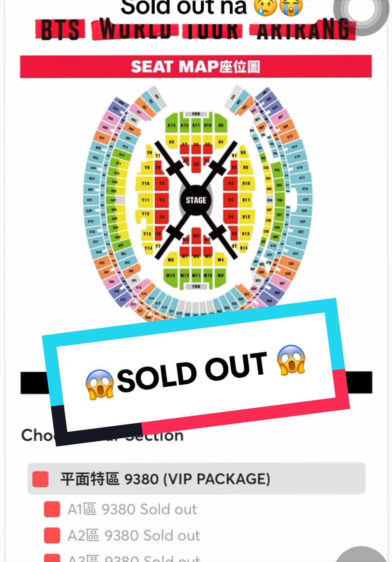Select green section A13 on the seat map
Image resolution: width=392 pixels, height=562 pixels.
click(171, 124)
